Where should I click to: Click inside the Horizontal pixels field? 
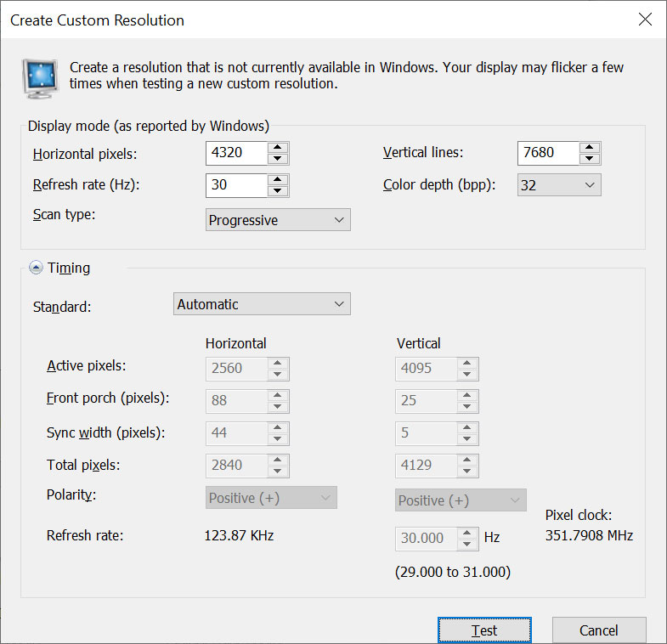tap(235, 153)
